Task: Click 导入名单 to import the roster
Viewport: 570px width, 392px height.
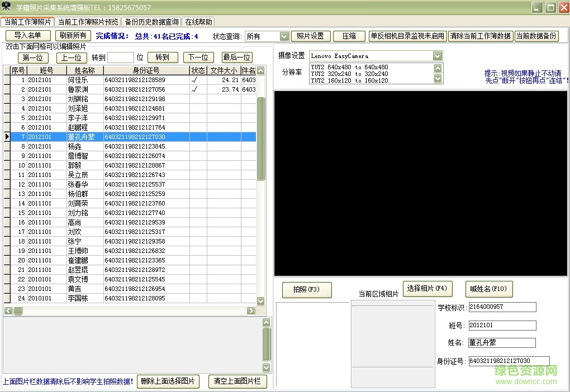Action: (27, 35)
